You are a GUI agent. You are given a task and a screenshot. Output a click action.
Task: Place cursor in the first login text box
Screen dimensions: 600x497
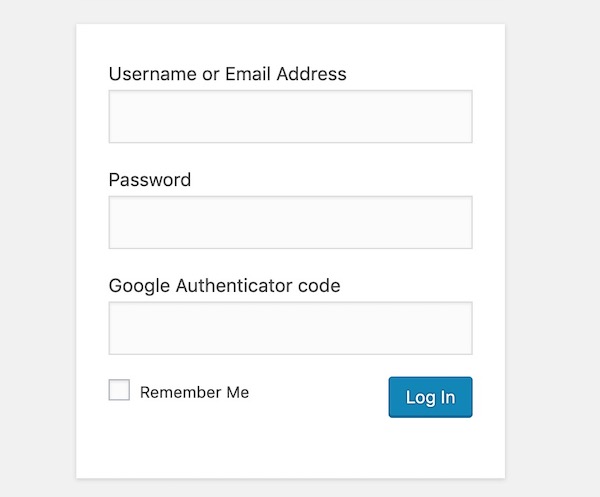coord(290,117)
